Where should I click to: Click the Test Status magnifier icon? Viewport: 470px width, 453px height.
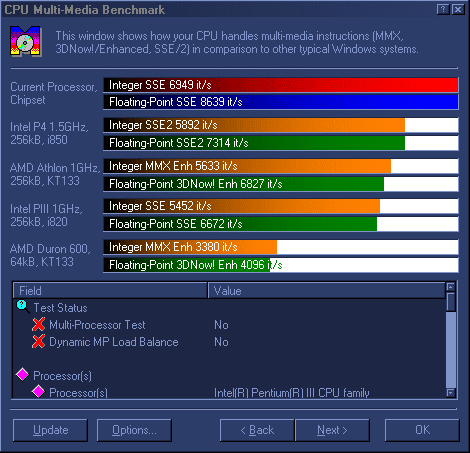(x=22, y=306)
